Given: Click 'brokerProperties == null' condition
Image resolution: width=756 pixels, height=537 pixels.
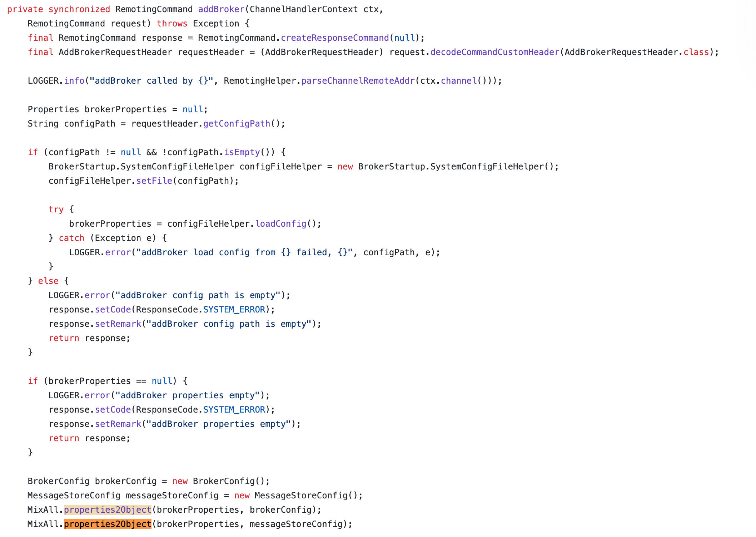Looking at the screenshot, I should [x=110, y=381].
